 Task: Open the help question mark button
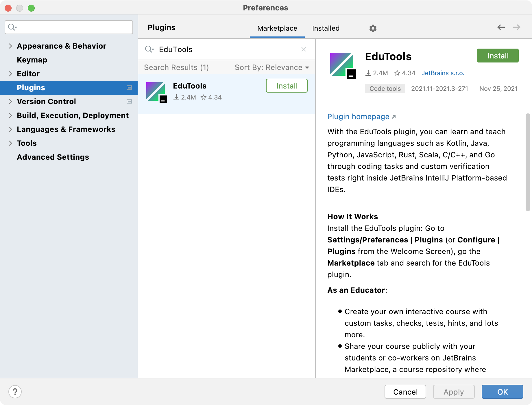click(15, 392)
